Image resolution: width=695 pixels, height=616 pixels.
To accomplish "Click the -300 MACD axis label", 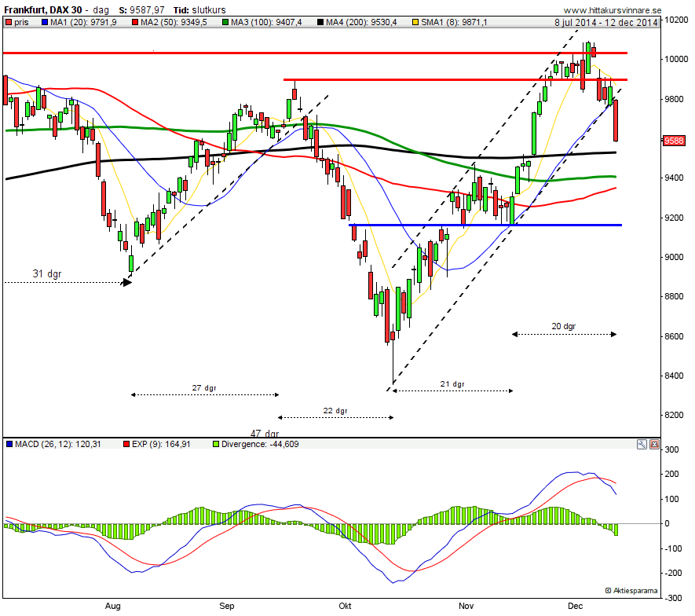I will point(673,598).
